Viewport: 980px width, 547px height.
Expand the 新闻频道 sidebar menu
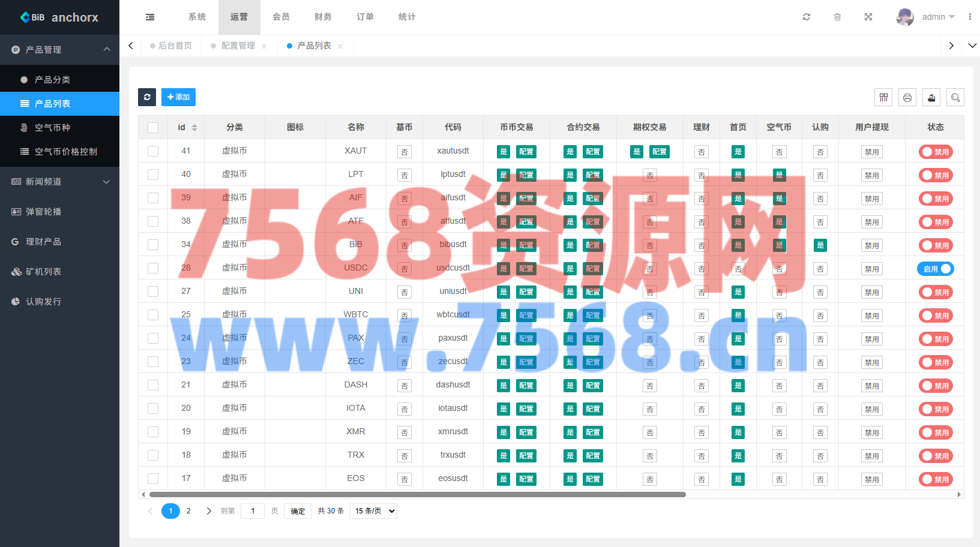click(x=60, y=182)
